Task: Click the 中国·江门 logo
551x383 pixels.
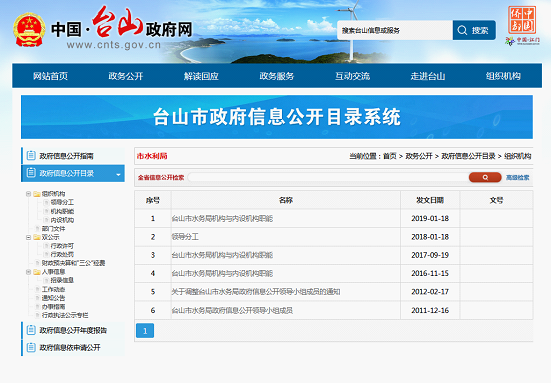Action: pyautogui.click(x=523, y=41)
